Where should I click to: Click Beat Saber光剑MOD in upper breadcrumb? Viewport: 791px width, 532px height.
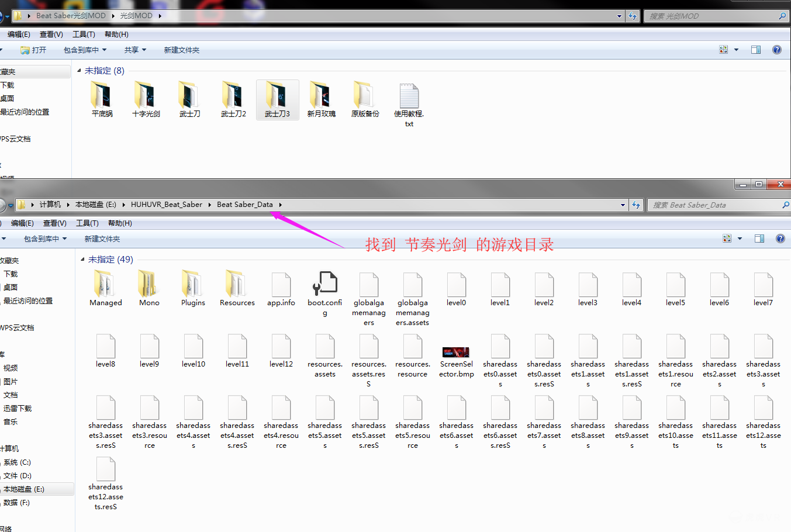(71, 16)
